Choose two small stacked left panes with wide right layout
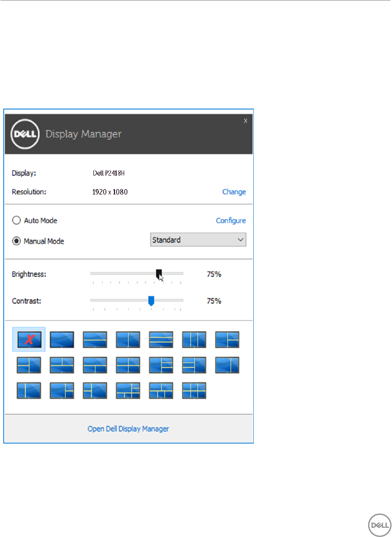The width and height of the screenshot is (392, 537). pyautogui.click(x=95, y=391)
